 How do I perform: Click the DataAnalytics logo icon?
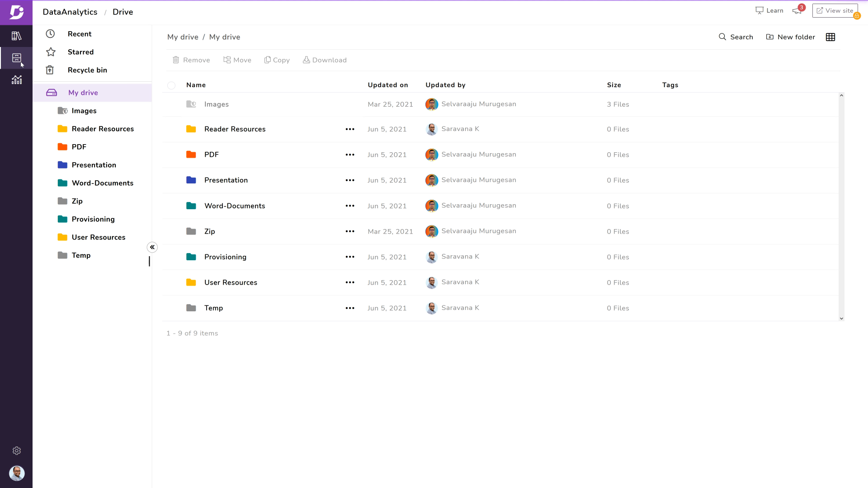pyautogui.click(x=16, y=12)
